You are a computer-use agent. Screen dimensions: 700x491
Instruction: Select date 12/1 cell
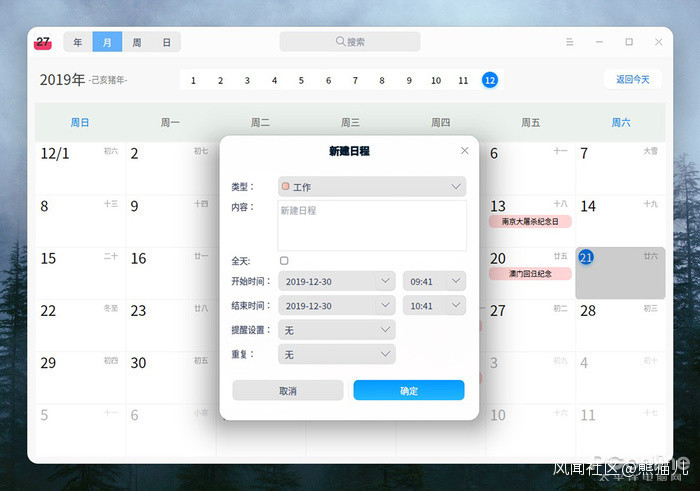pyautogui.click(x=80, y=168)
